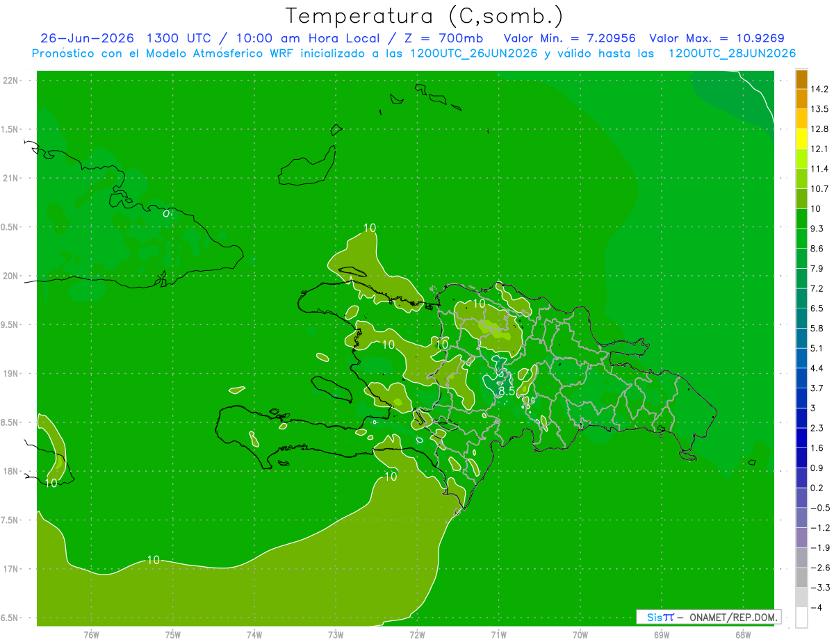The width and height of the screenshot is (834, 644).
Task: Click the "18N" latitude axis label
Action: tap(11, 471)
